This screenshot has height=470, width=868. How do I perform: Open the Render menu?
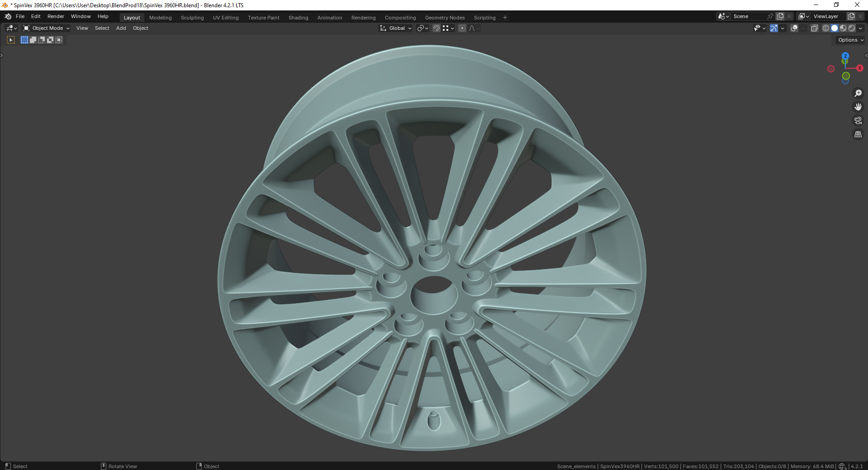[x=56, y=16]
